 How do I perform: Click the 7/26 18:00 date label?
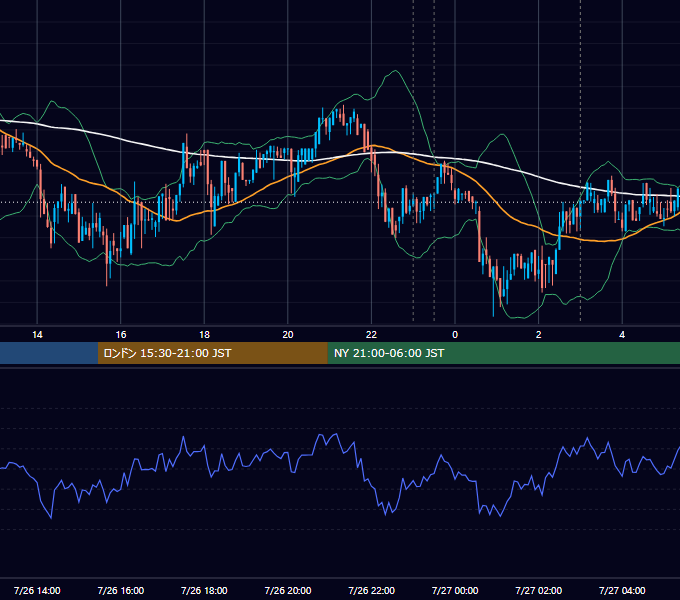point(204,590)
